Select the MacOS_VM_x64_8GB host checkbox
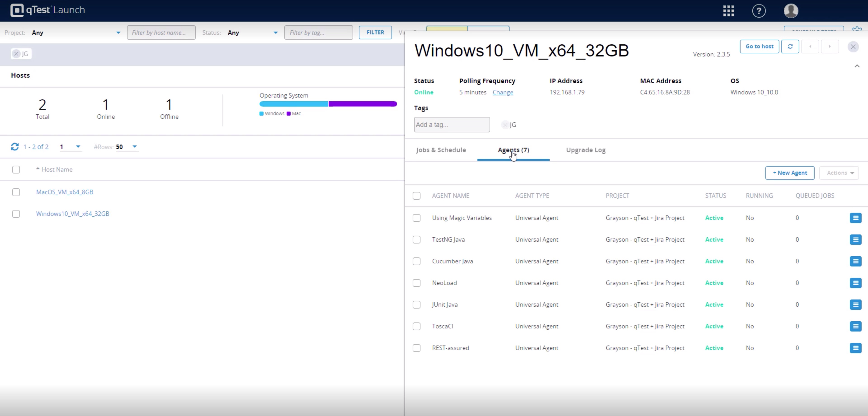 (x=16, y=192)
